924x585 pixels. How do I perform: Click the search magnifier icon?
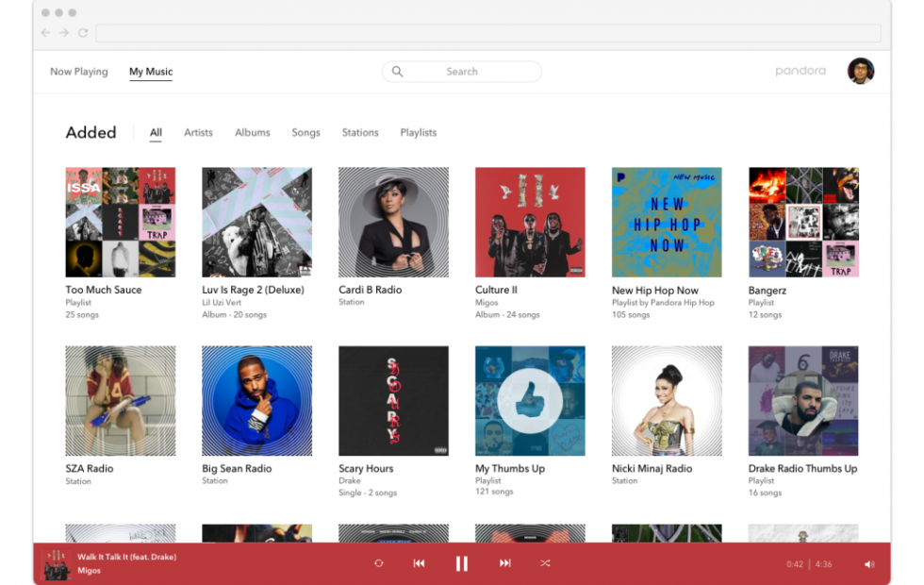pos(398,72)
